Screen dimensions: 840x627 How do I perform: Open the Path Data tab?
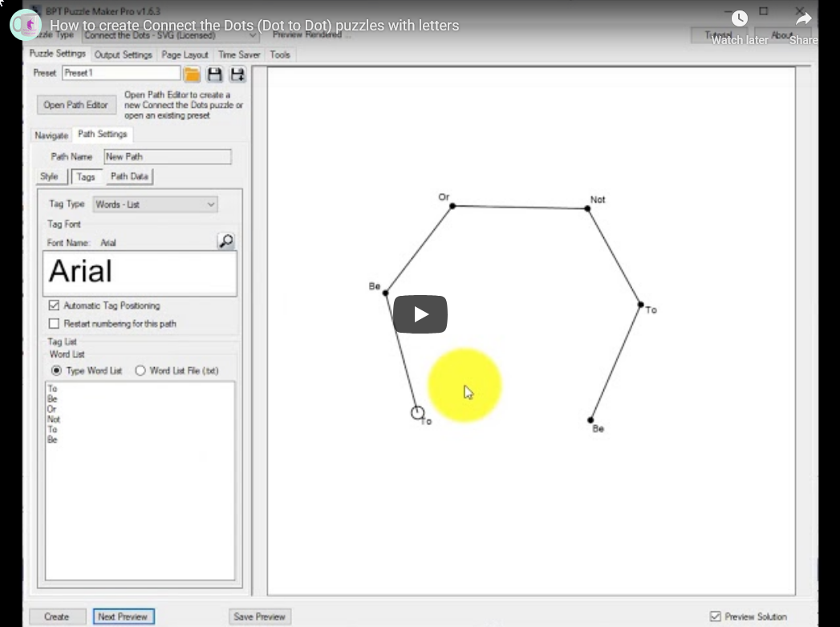point(130,176)
